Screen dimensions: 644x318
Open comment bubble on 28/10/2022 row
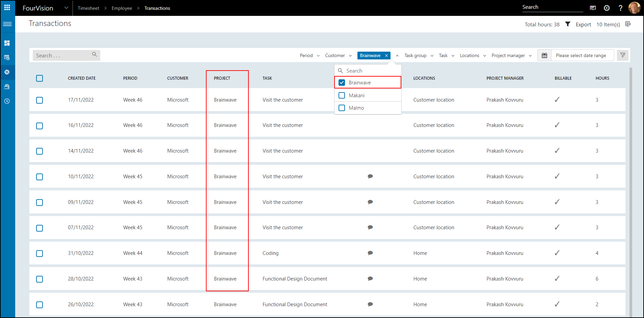[x=370, y=279]
